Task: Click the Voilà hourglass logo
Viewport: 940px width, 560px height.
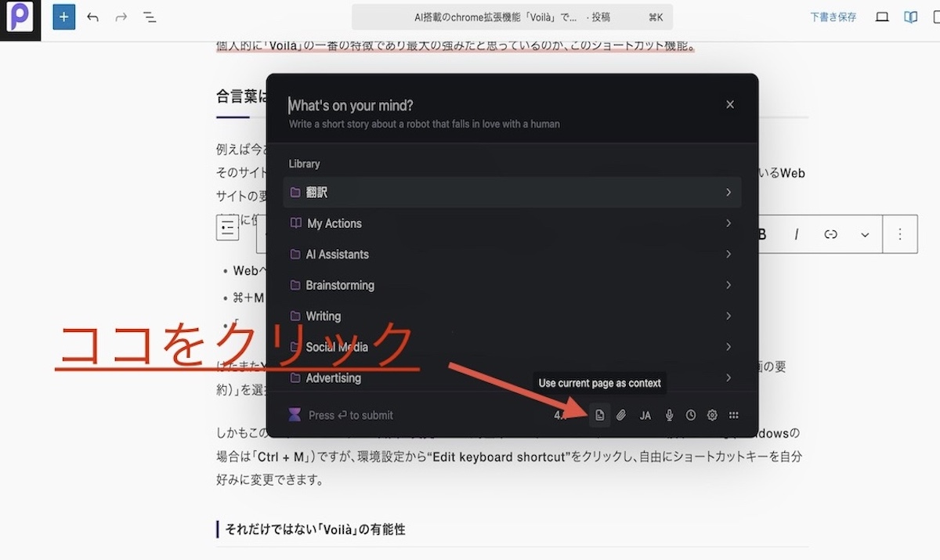Action: (295, 415)
